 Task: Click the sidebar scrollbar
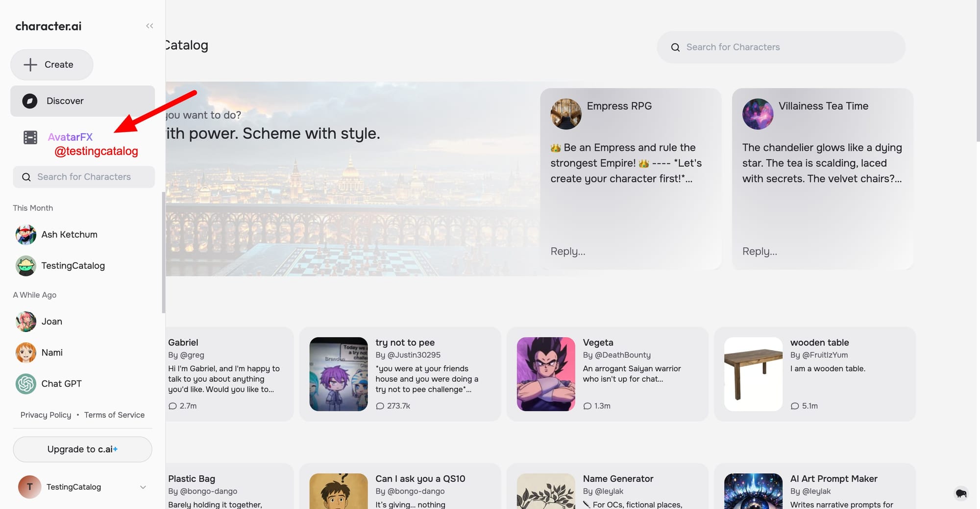(x=164, y=253)
